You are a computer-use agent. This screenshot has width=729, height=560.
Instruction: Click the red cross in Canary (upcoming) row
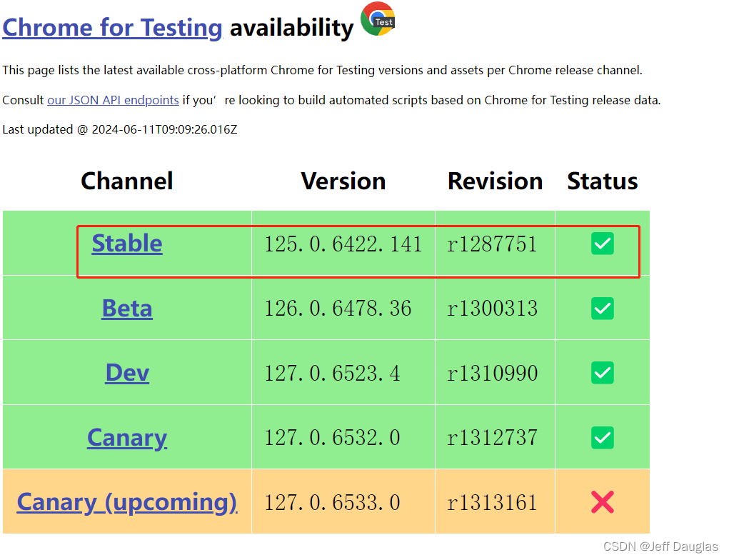[x=603, y=502]
